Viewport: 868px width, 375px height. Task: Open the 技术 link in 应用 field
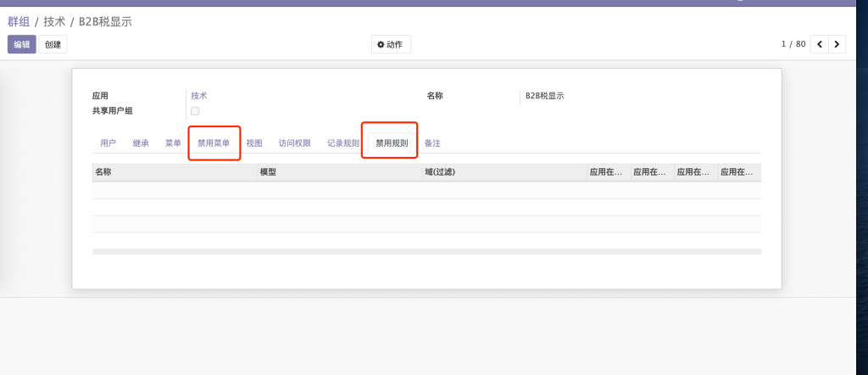pos(199,96)
